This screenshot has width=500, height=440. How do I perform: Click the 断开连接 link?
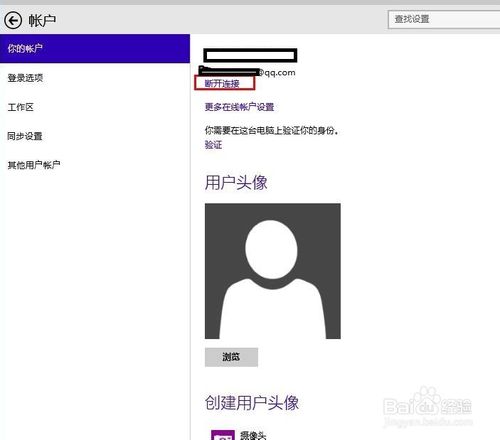(x=222, y=83)
